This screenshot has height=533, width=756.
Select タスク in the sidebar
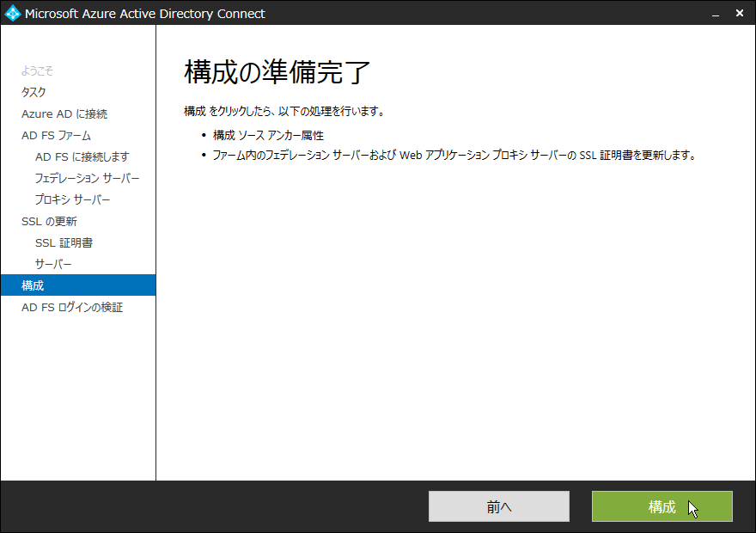34,92
